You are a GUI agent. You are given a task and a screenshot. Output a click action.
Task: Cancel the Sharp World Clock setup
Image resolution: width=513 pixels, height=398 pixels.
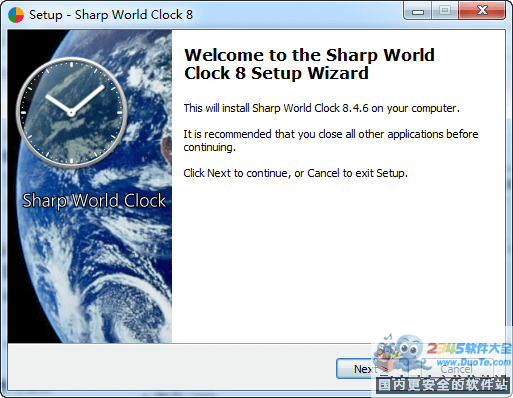[x=457, y=369]
